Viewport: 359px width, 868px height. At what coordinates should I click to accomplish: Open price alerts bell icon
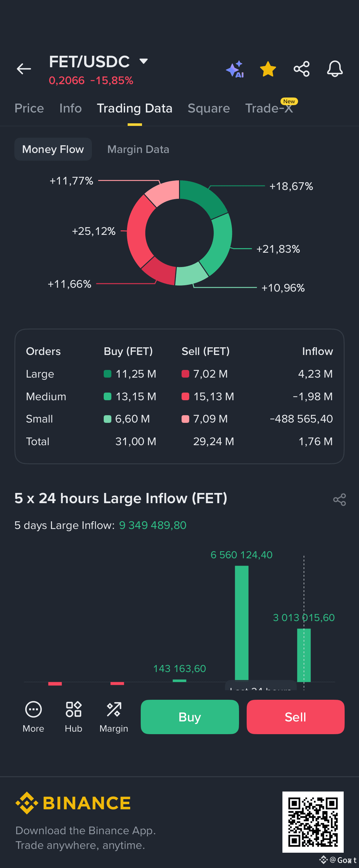tap(335, 69)
